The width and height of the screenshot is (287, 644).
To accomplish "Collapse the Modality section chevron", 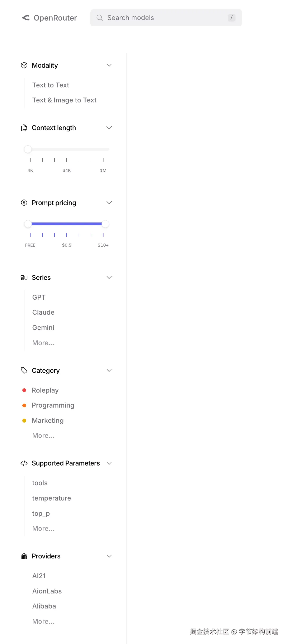I will (109, 65).
